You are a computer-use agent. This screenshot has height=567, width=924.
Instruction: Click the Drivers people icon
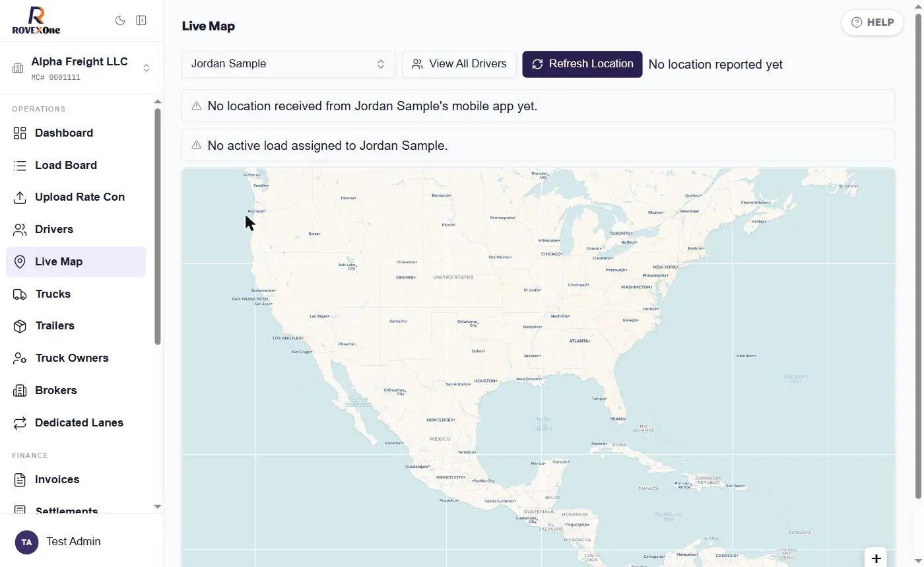pos(20,230)
